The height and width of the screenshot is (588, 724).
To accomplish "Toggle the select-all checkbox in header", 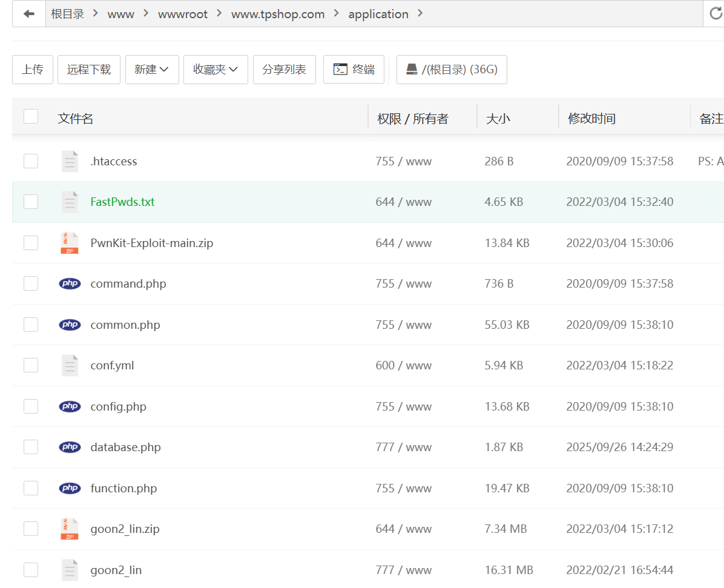I will (31, 116).
